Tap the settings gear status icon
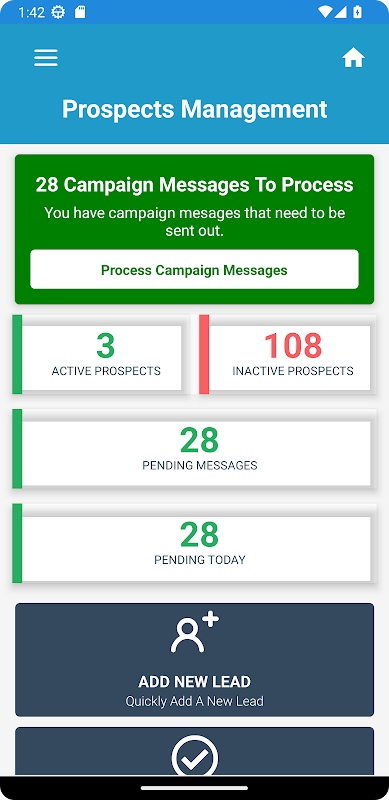Screen dimensions: 389x800 click(x=59, y=12)
